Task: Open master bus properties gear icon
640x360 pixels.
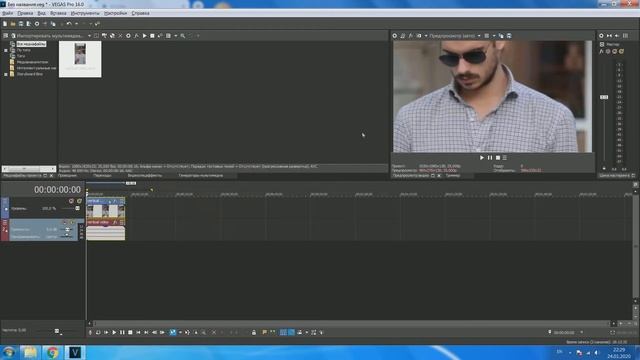Action: click(x=601, y=36)
